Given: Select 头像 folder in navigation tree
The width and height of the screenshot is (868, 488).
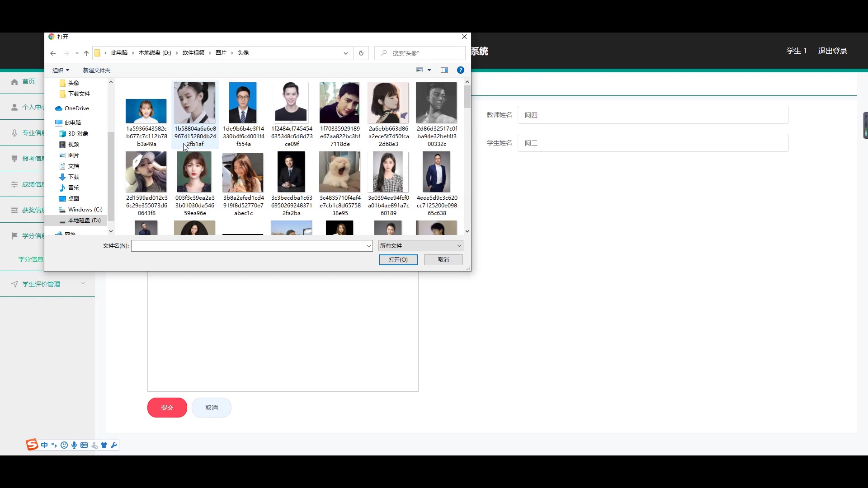Looking at the screenshot, I should [69, 83].
